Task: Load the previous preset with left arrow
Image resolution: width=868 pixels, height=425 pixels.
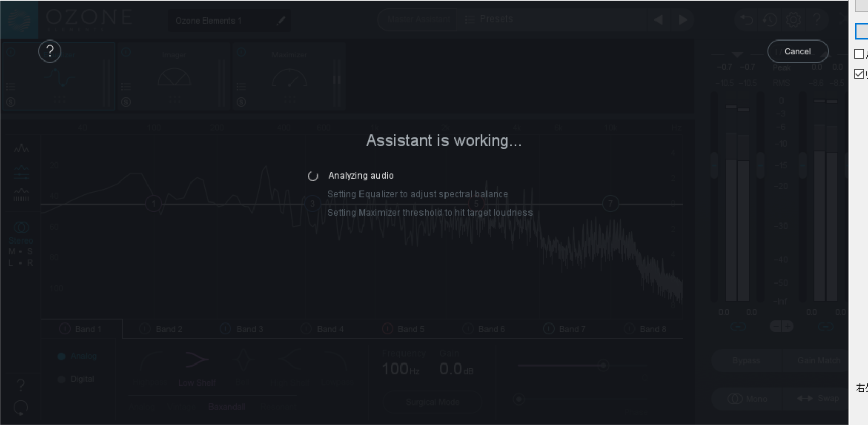Action: pyautogui.click(x=659, y=19)
